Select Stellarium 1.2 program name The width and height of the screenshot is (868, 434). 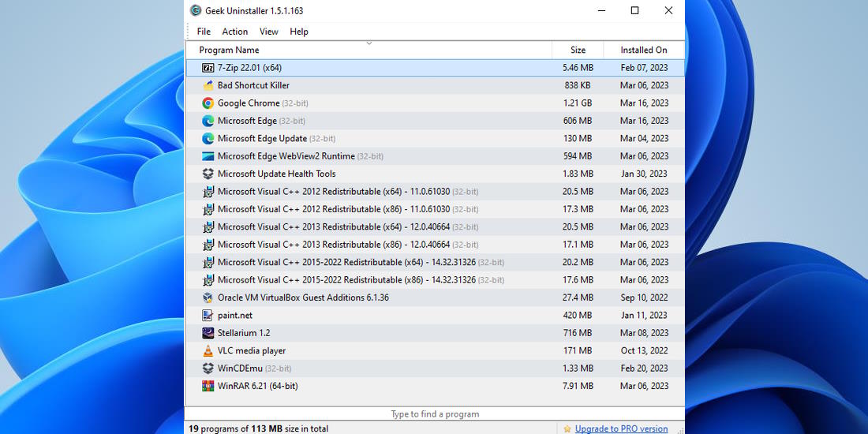(244, 333)
